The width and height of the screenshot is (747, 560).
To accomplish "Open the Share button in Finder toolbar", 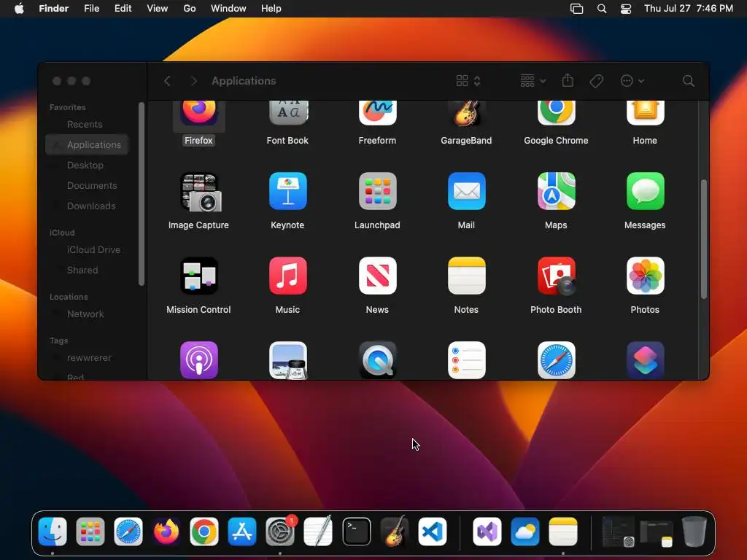I will point(568,80).
